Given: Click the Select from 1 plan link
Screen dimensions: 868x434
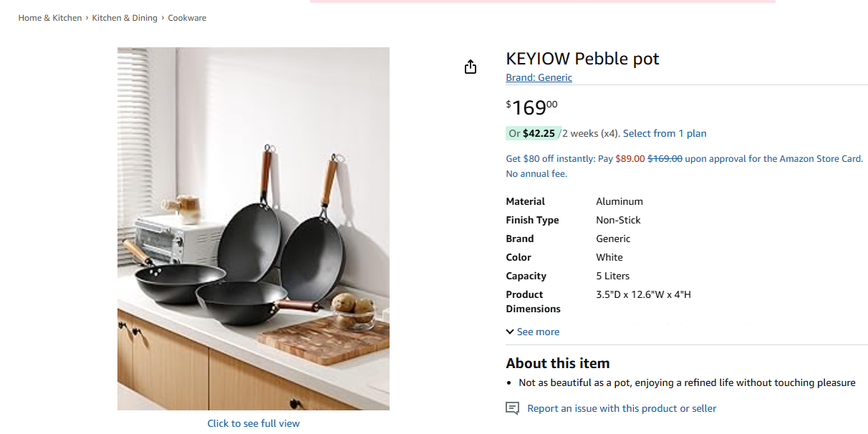Looking at the screenshot, I should [665, 133].
